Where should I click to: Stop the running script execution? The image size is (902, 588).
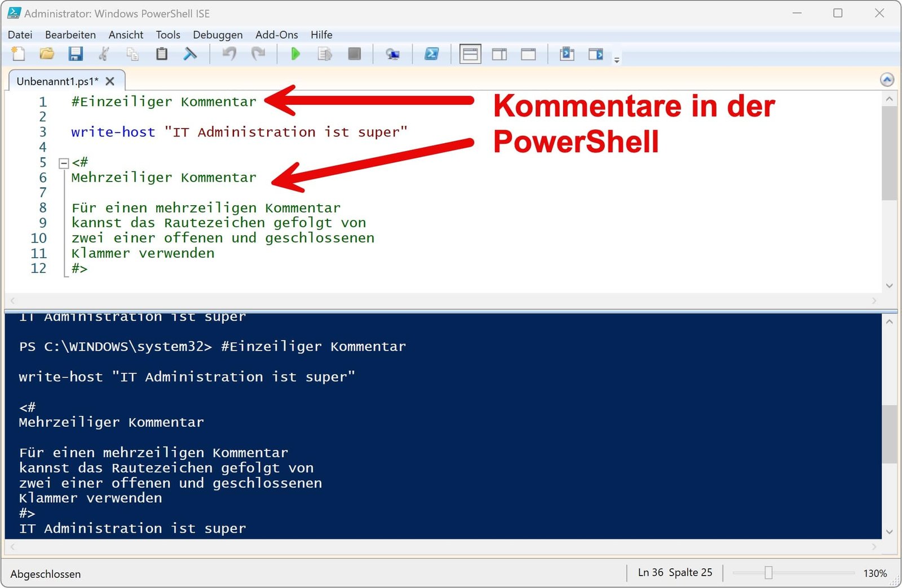[x=355, y=54]
